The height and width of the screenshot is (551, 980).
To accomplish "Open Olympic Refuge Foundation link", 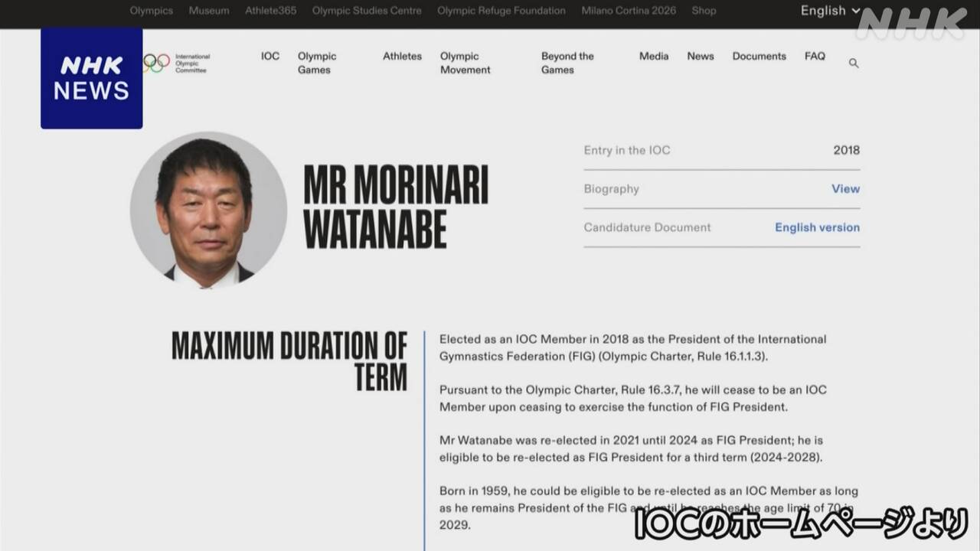I will 501,11.
